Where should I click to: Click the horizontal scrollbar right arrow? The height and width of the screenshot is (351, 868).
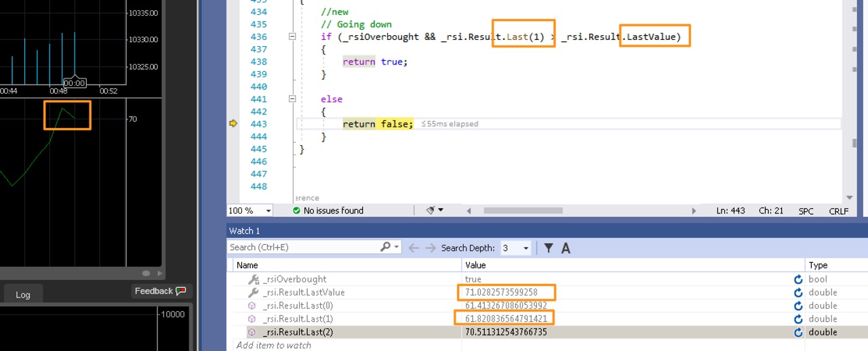[694, 211]
